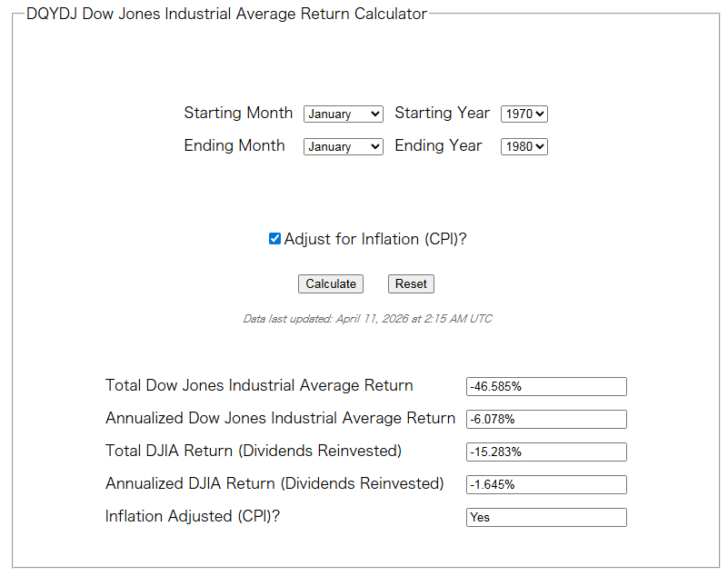Click the Total DJIA Dividends Reinvested field
This screenshot has height=576, width=728.
545,452
